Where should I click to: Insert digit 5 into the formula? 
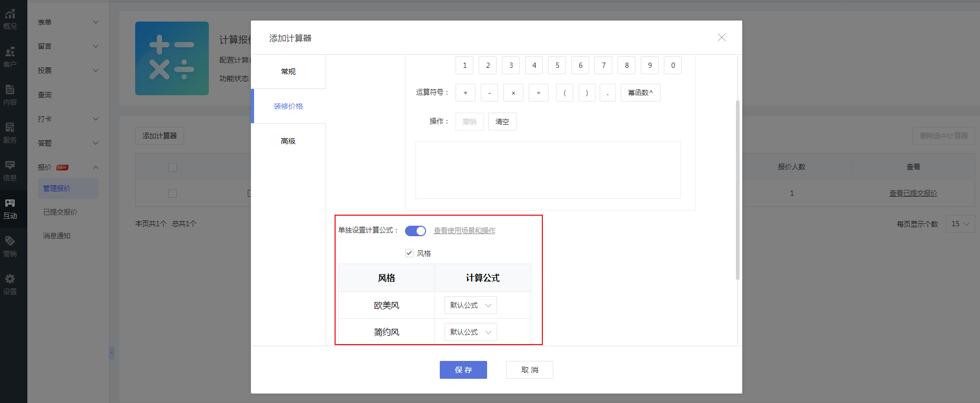tap(557, 65)
